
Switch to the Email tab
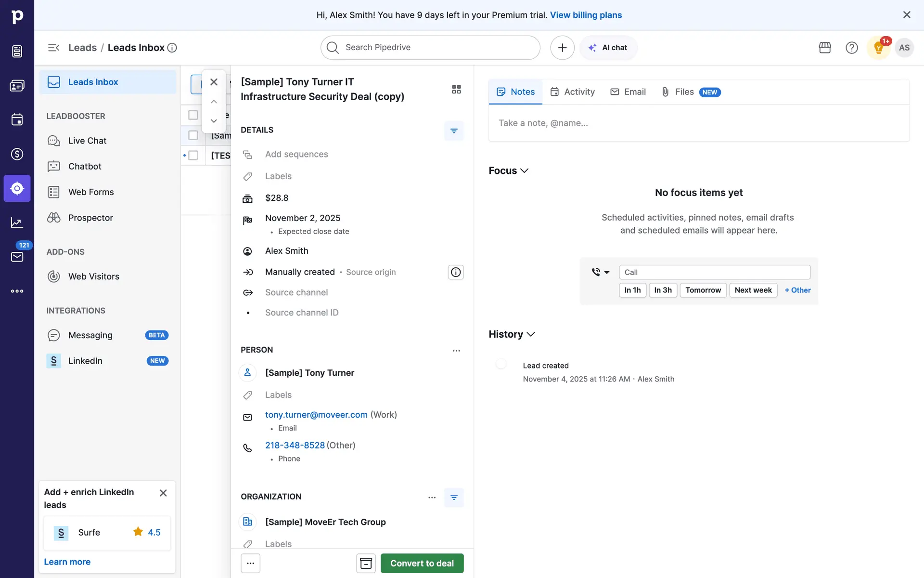coord(628,92)
